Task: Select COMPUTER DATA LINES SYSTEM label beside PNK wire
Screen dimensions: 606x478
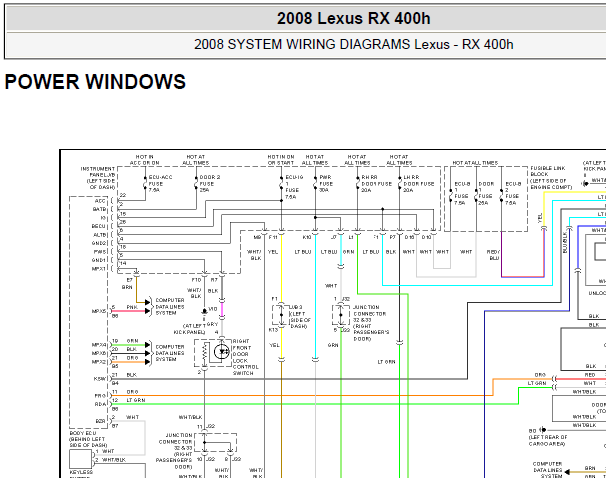Action: (170, 306)
